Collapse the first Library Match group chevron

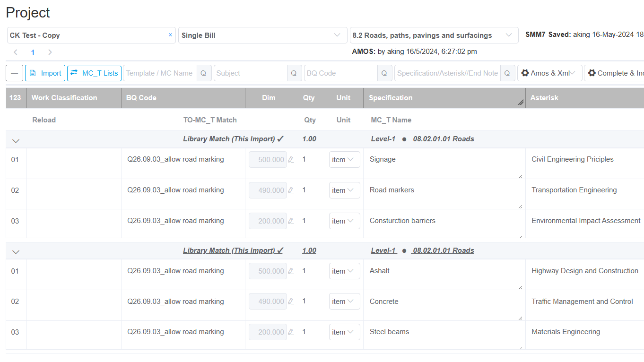tap(16, 140)
